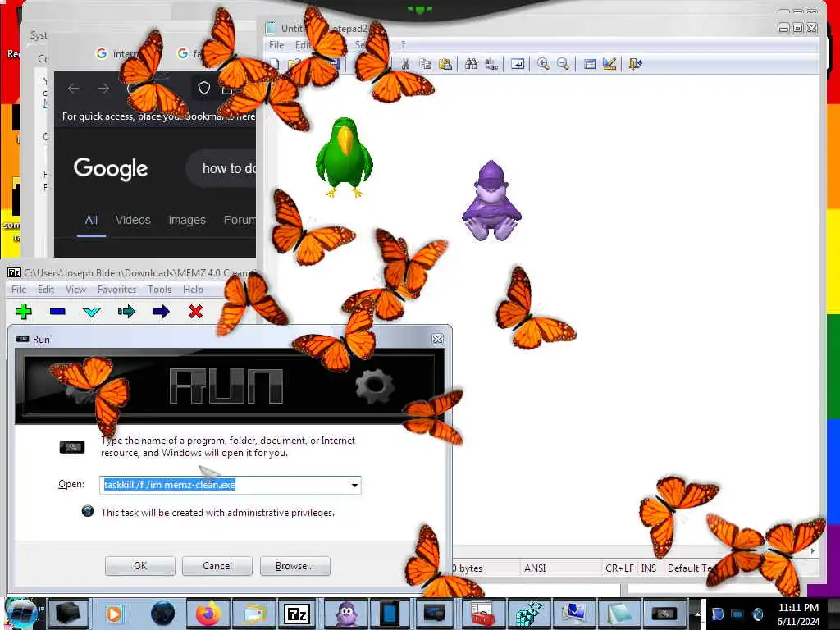The height and width of the screenshot is (630, 840).
Task: Click the red toolbox taskbar icon
Action: click(482, 614)
